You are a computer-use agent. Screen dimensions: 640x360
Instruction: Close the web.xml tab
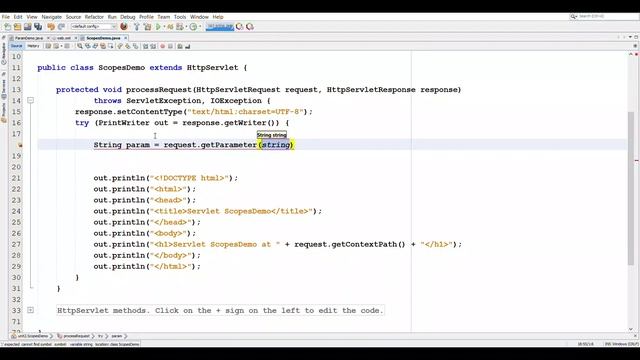tap(76, 38)
